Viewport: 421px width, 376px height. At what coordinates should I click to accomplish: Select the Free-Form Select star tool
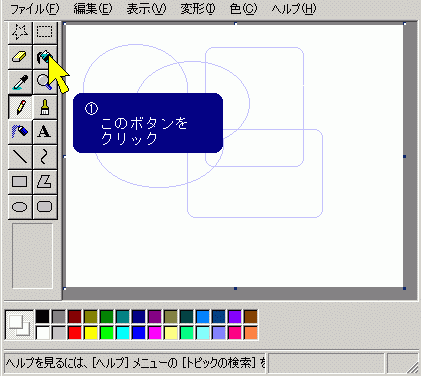[x=20, y=32]
